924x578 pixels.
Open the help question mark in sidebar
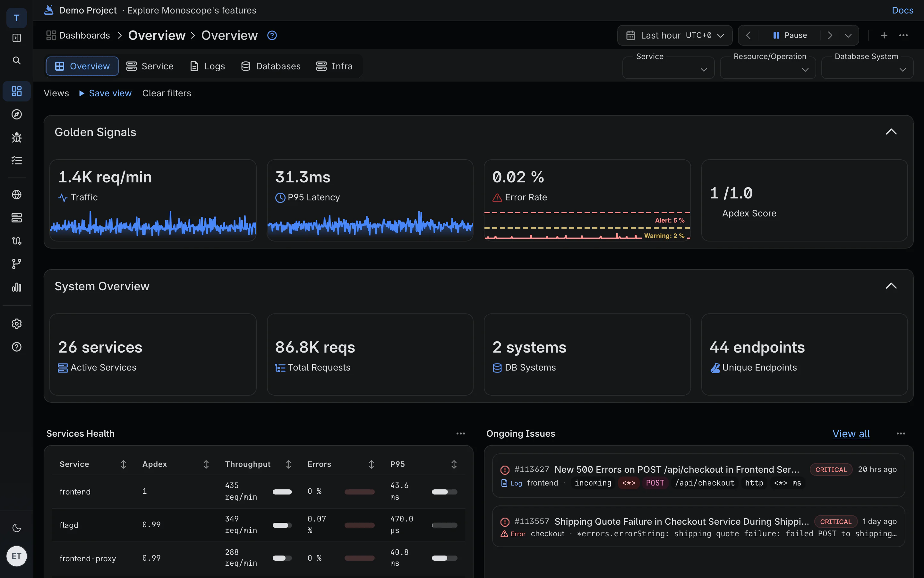pos(16,347)
